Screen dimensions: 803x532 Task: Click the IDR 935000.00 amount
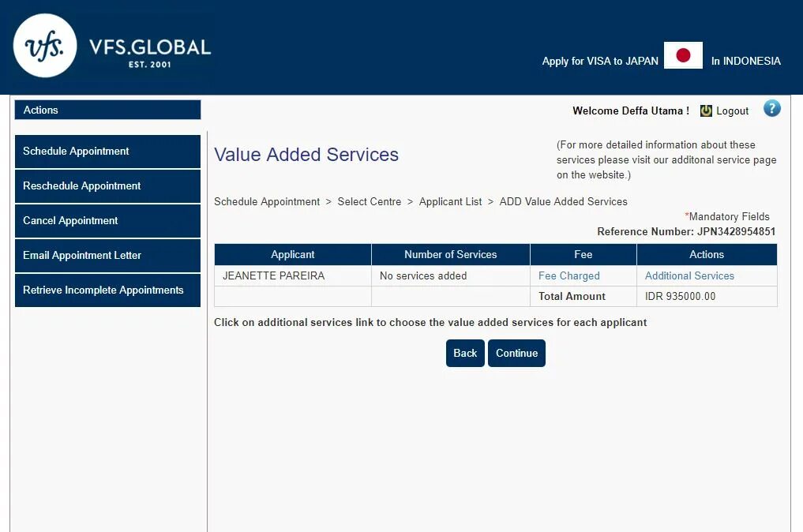pos(680,296)
